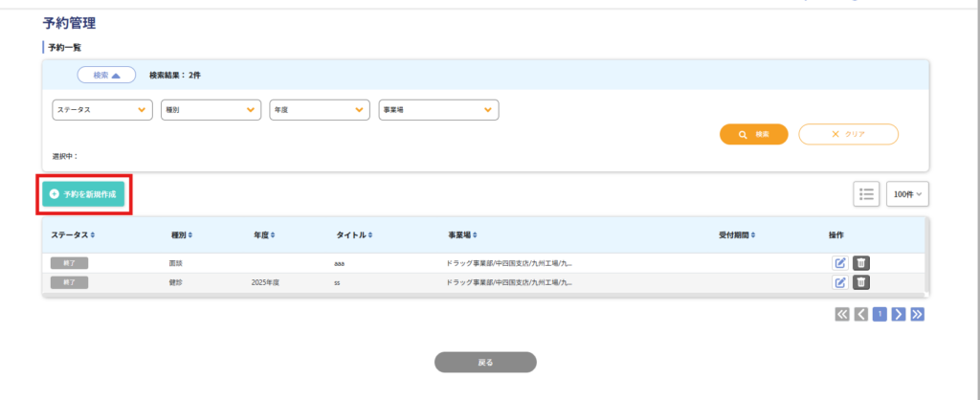This screenshot has width=980, height=400.
Task: Open the 種別 filter dropdown
Action: [211, 110]
